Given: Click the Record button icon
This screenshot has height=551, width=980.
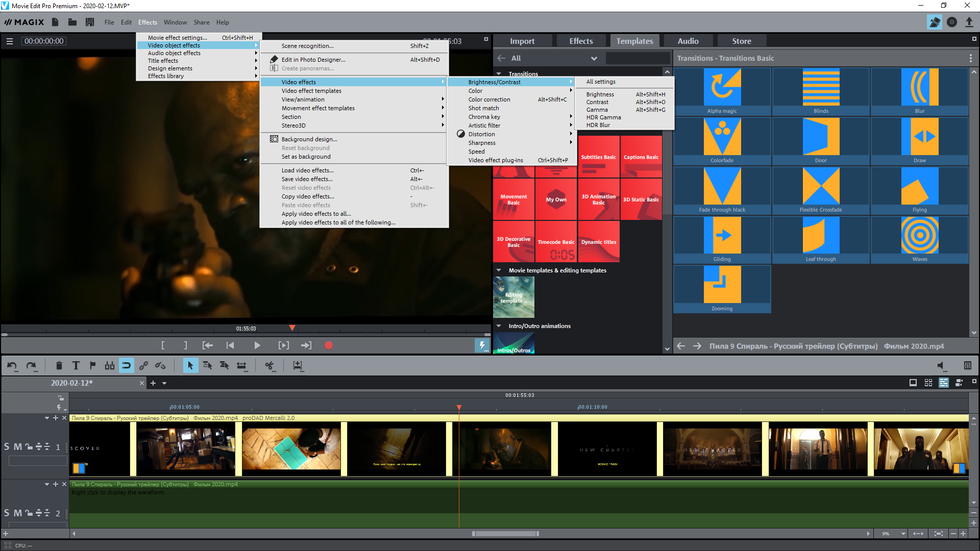Looking at the screenshot, I should pyautogui.click(x=329, y=346).
